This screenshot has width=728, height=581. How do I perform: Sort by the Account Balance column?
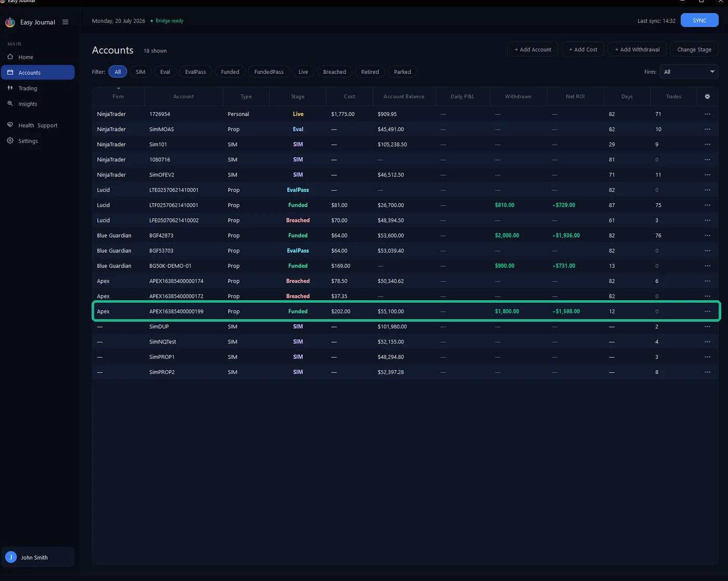pyautogui.click(x=404, y=97)
